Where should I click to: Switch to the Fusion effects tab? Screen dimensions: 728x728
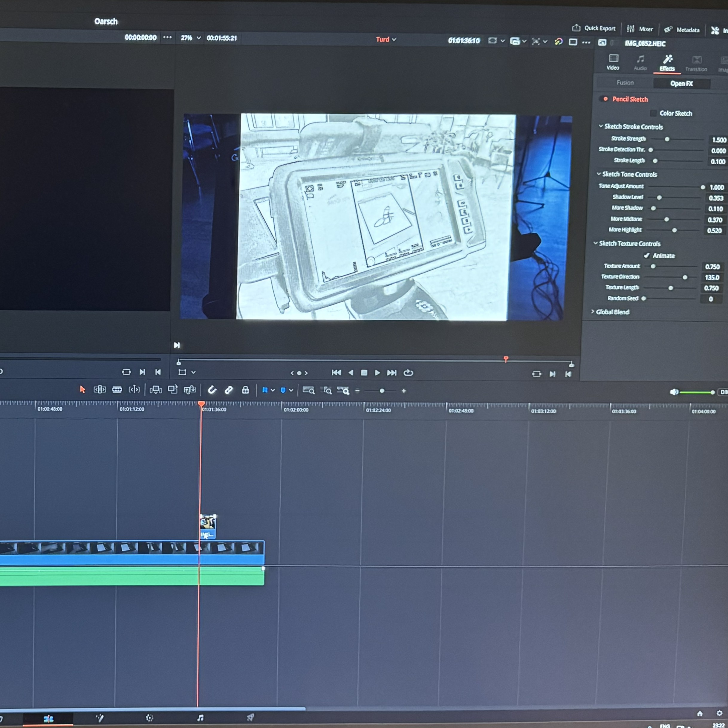tap(625, 82)
